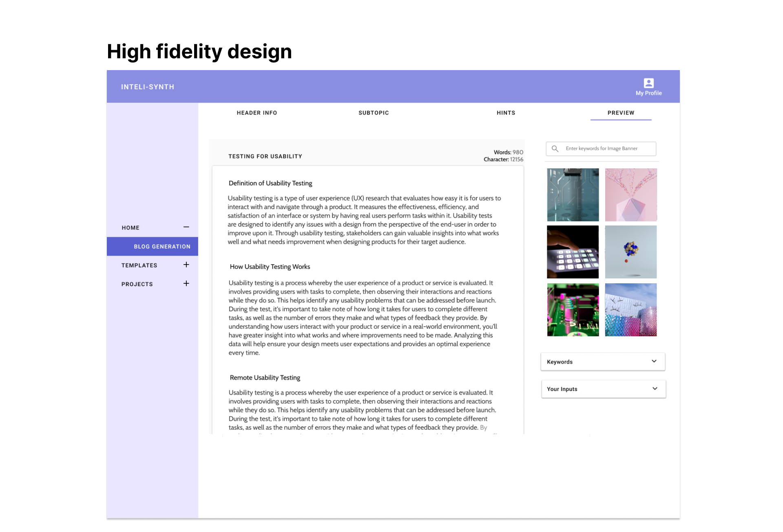Select the pink geometric shape image thumbnail
The height and width of the screenshot is (532, 783).
pos(631,194)
